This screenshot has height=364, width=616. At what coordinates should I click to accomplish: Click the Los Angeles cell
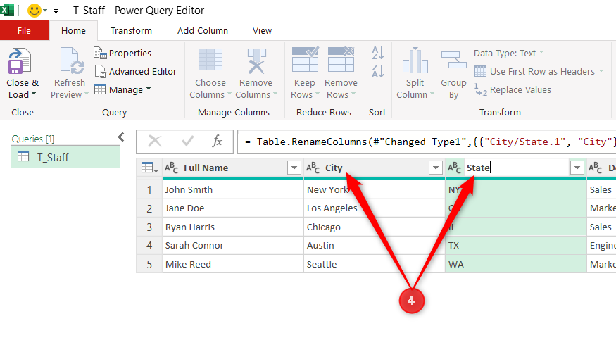(x=375, y=208)
